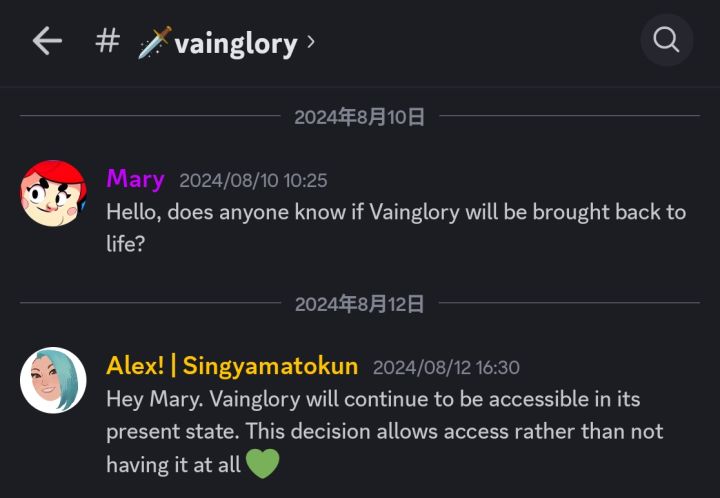Select Alex's reply about Vainglory access

[x=385, y=432]
